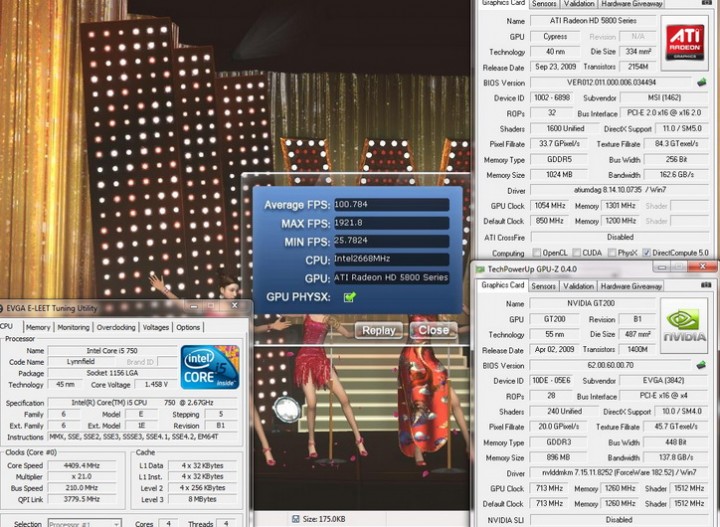Click the EVGA E-LEET title bar icon

(1, 308)
